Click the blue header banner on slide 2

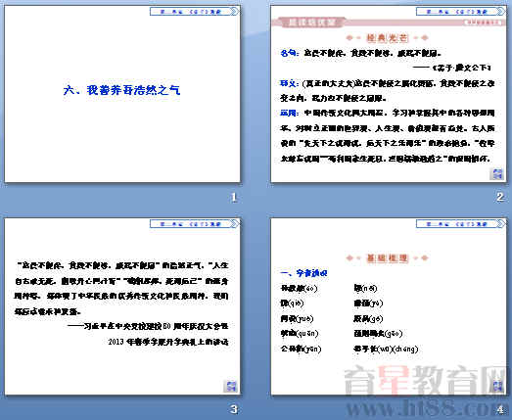[460, 12]
